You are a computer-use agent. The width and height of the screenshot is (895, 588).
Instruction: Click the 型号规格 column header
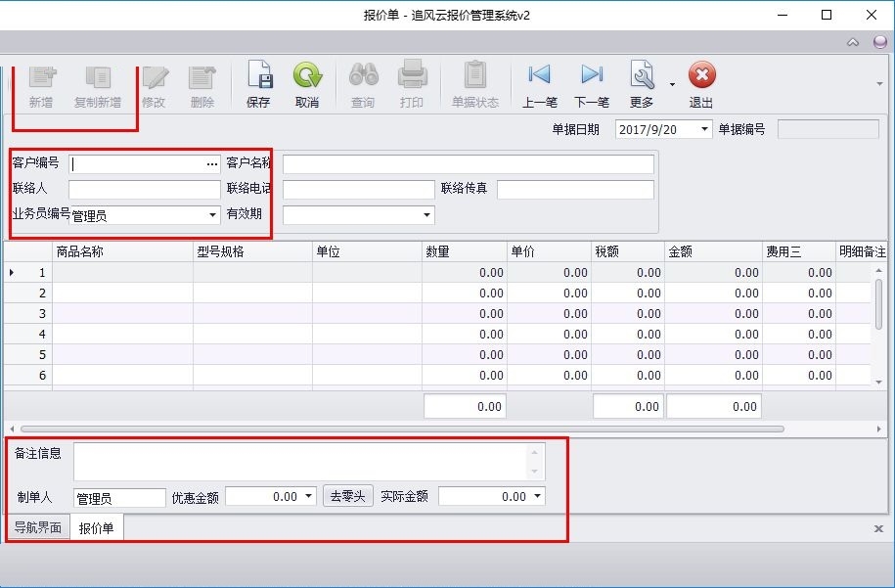tap(253, 251)
